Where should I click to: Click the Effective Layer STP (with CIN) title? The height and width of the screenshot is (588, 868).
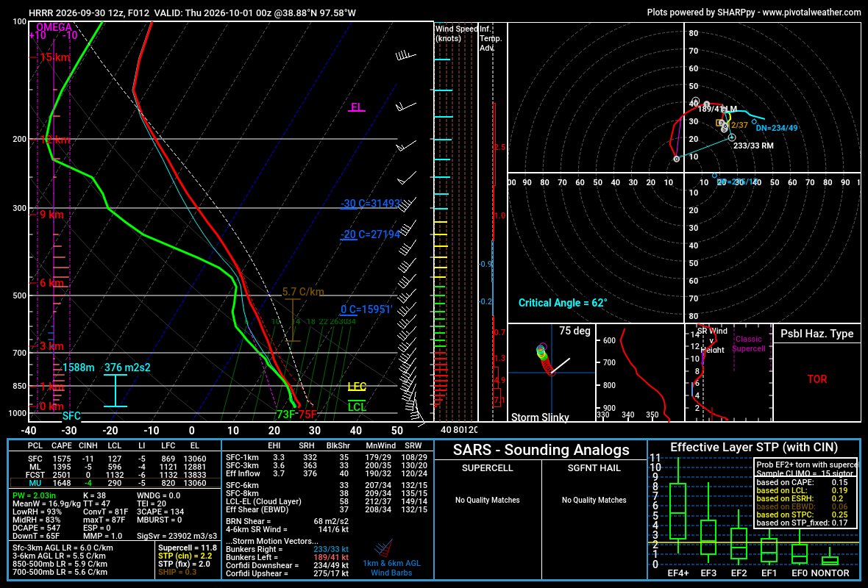click(754, 448)
